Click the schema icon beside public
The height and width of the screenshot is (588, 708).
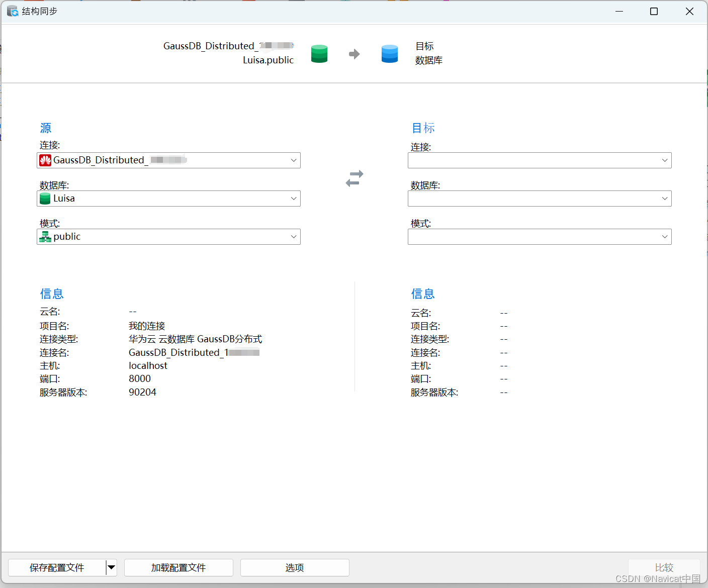(45, 237)
